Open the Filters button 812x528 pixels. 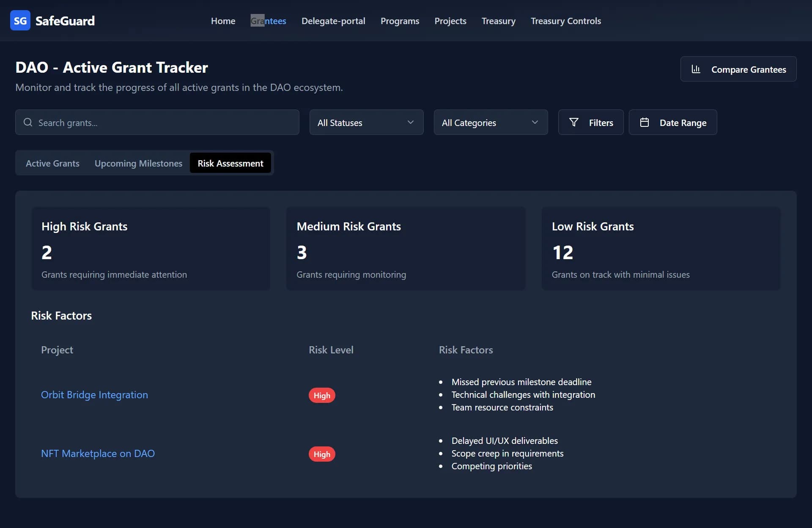(590, 122)
